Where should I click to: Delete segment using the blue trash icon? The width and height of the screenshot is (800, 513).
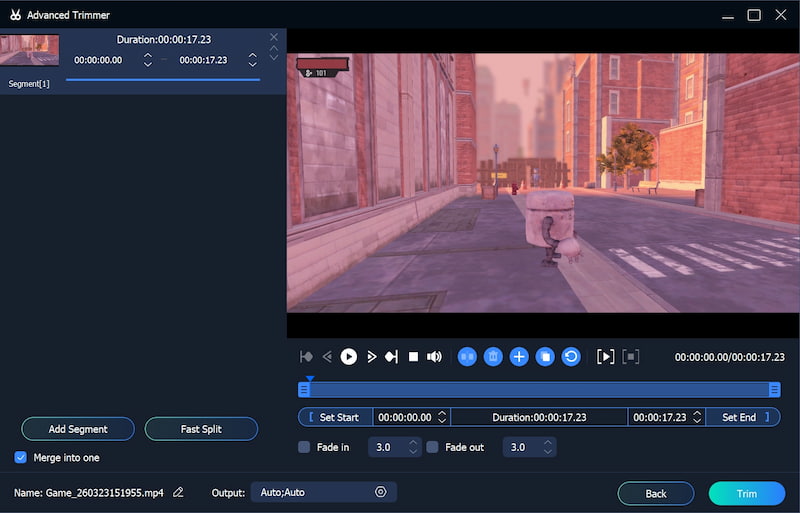(x=493, y=357)
